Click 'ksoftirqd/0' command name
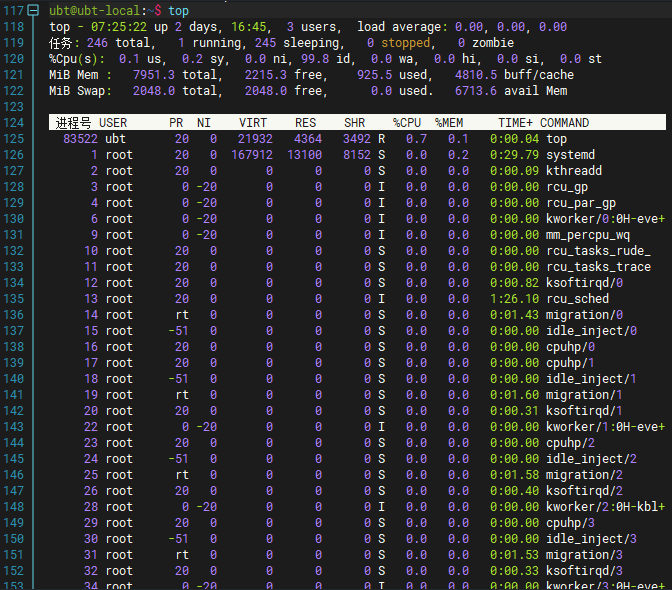The height and width of the screenshot is (590, 672). [585, 283]
